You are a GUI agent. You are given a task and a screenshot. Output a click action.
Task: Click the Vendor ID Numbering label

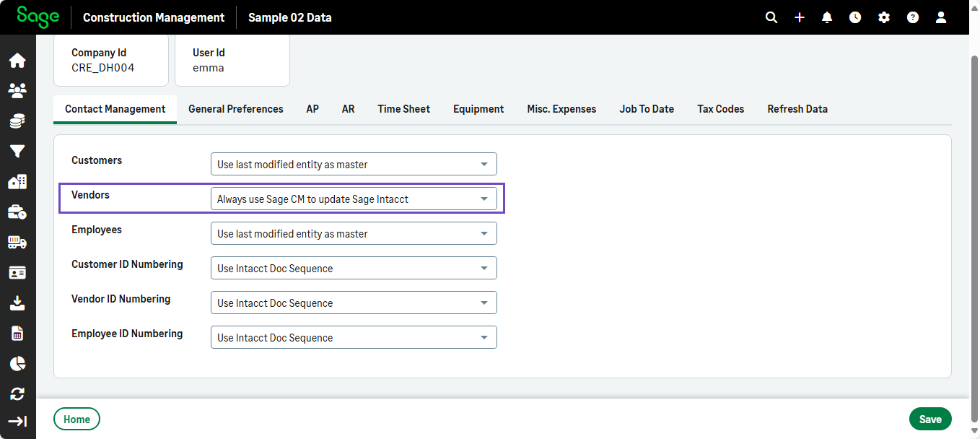pyautogui.click(x=121, y=299)
